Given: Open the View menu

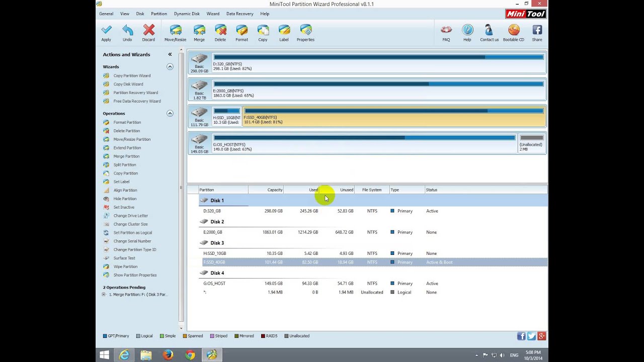Looking at the screenshot, I should click(125, 14).
